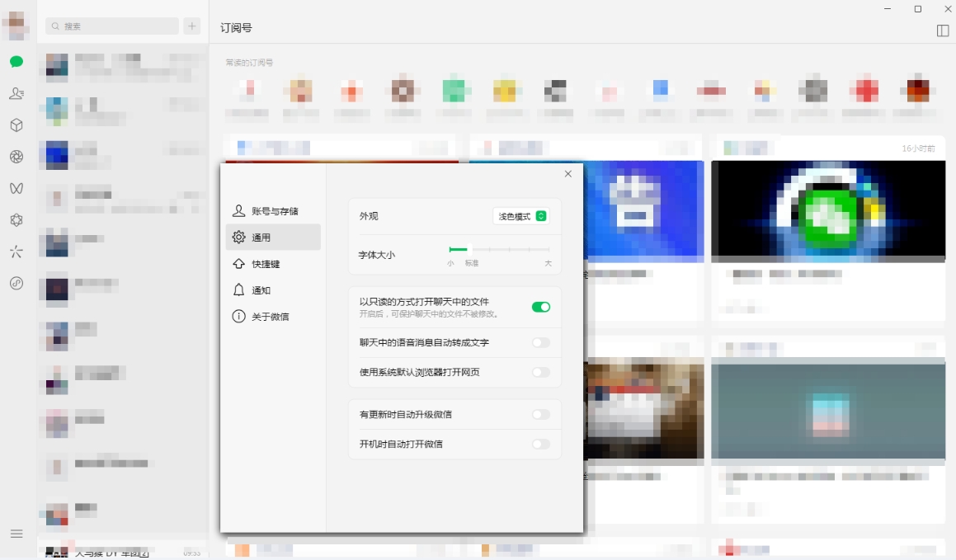Open the Top Stories hexagon-flower icon
This screenshot has width=956, height=560.
click(16, 220)
